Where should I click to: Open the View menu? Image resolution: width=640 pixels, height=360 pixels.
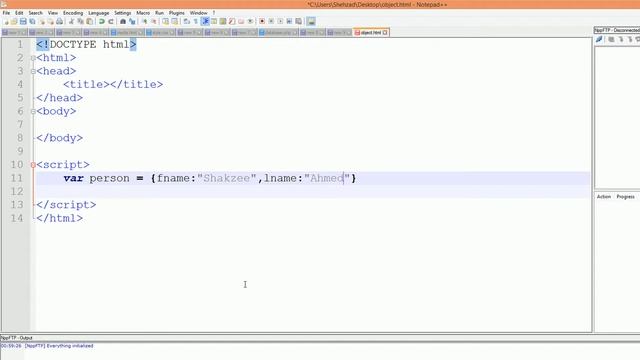coord(53,13)
